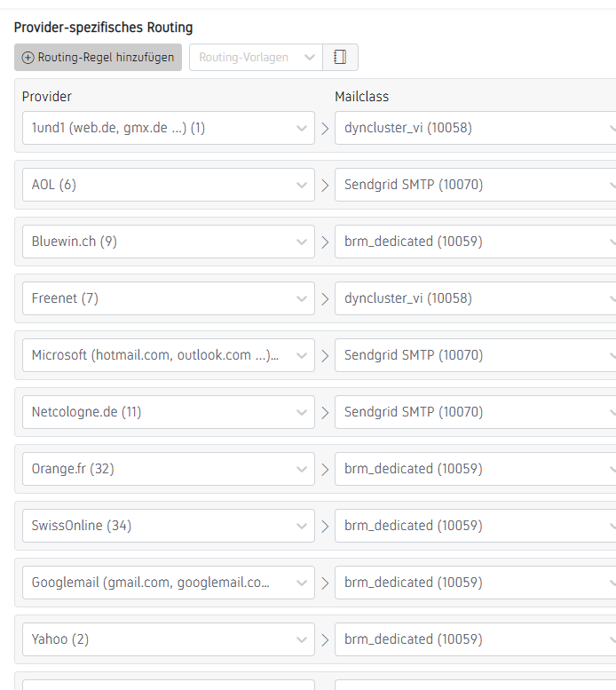The width and height of the screenshot is (616, 690).
Task: Open the Orange.fr (32) provider dropdown
Action: pyautogui.click(x=168, y=469)
